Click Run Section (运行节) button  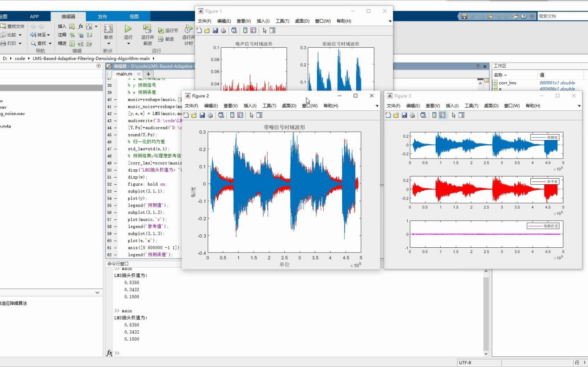pos(168,31)
